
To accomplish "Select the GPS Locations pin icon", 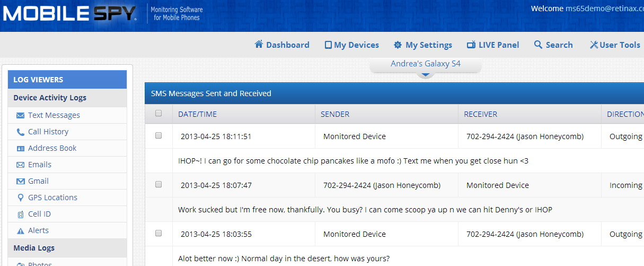I will click(x=21, y=198).
